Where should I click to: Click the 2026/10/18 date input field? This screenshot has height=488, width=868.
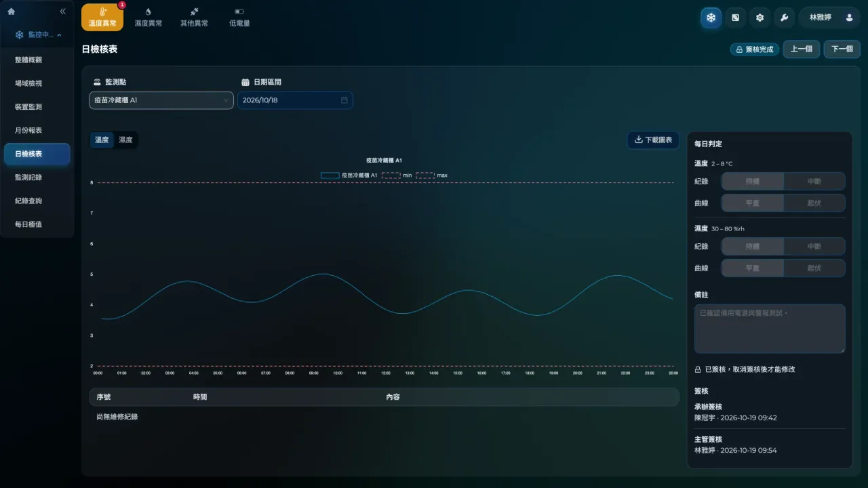295,100
